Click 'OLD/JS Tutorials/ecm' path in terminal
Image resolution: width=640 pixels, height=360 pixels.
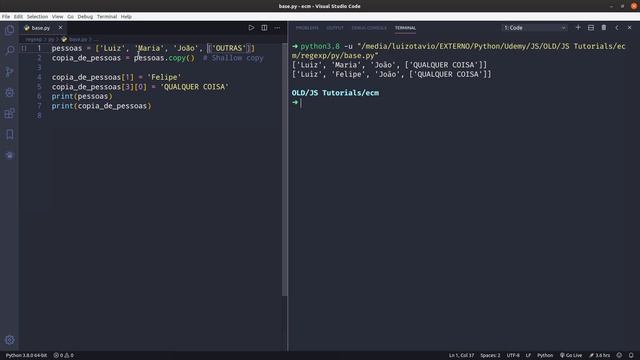click(335, 93)
